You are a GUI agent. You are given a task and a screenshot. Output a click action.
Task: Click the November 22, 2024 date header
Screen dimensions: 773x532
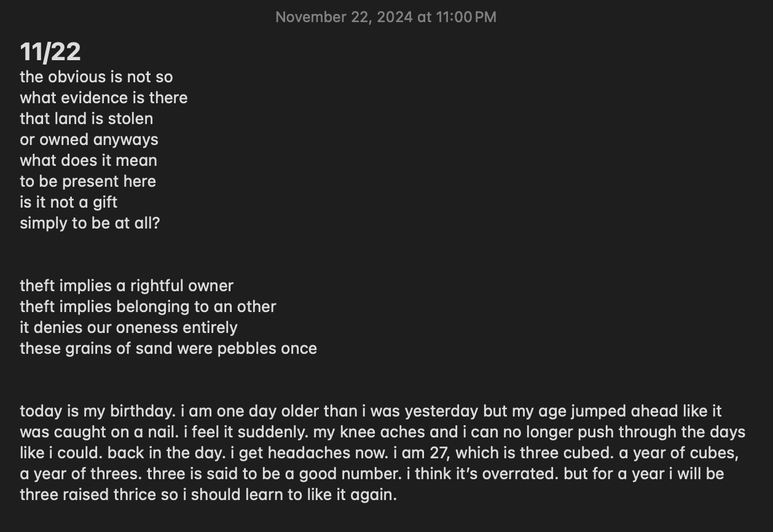pos(385,17)
